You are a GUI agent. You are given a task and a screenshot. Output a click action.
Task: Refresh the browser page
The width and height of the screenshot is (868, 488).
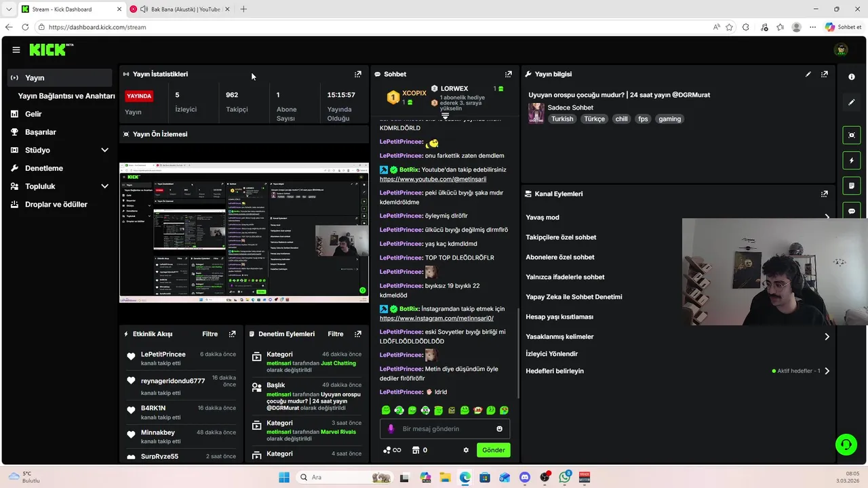coord(25,27)
